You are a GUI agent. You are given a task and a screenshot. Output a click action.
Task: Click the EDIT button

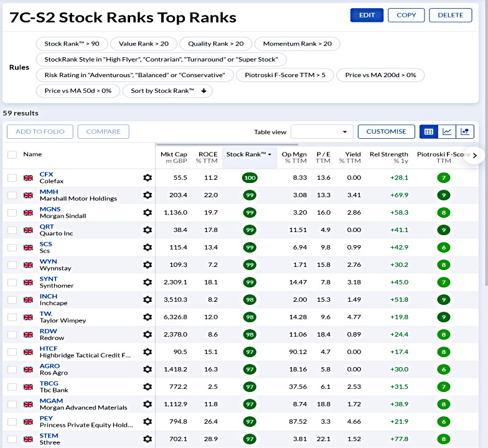click(x=367, y=15)
